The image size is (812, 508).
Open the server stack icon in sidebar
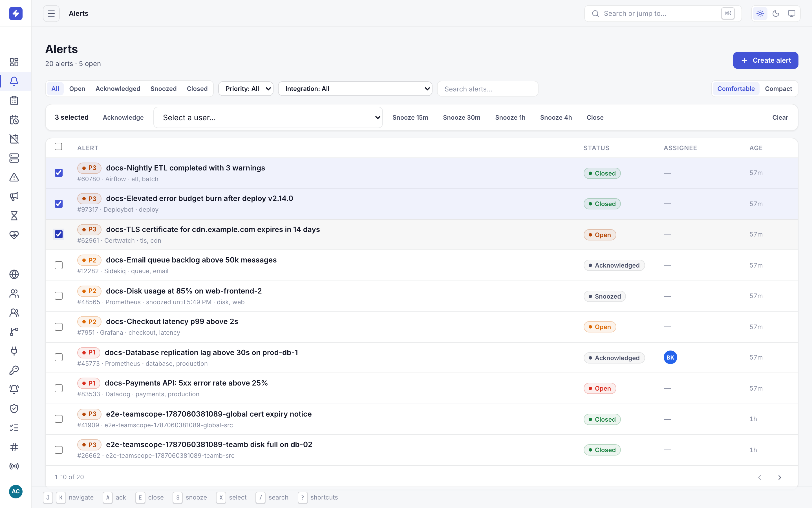[x=14, y=158]
